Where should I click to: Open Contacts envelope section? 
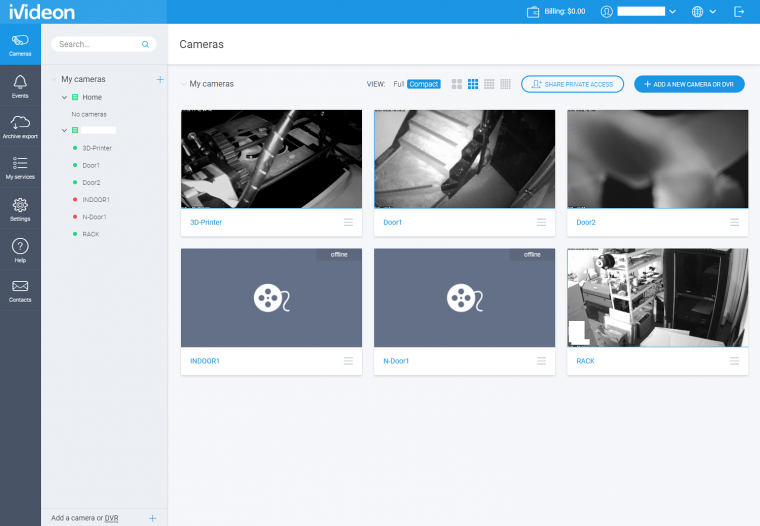coord(20,290)
